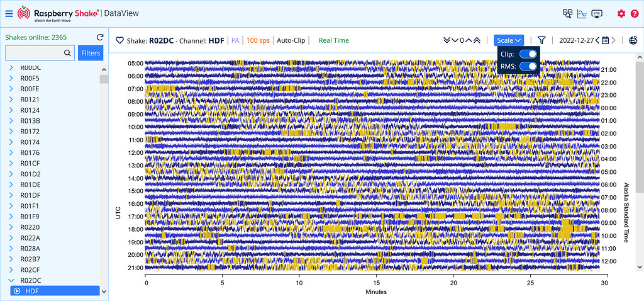Go to the previous day arrow

click(x=597, y=40)
